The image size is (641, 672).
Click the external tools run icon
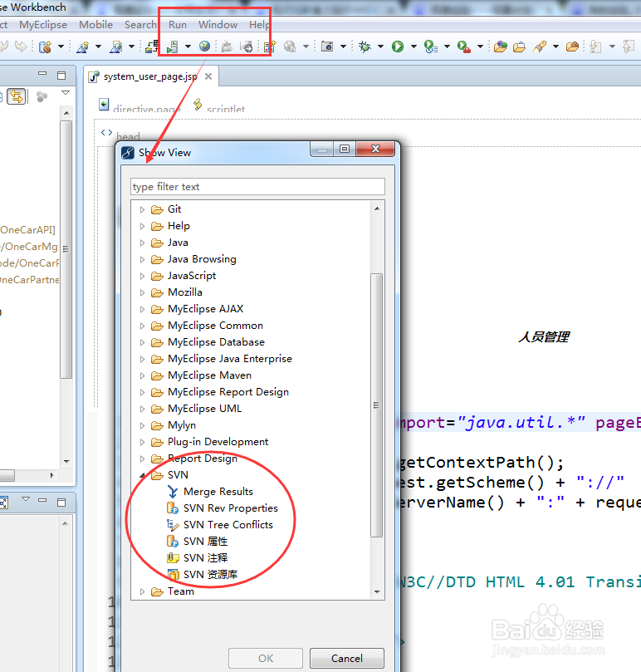(464, 47)
